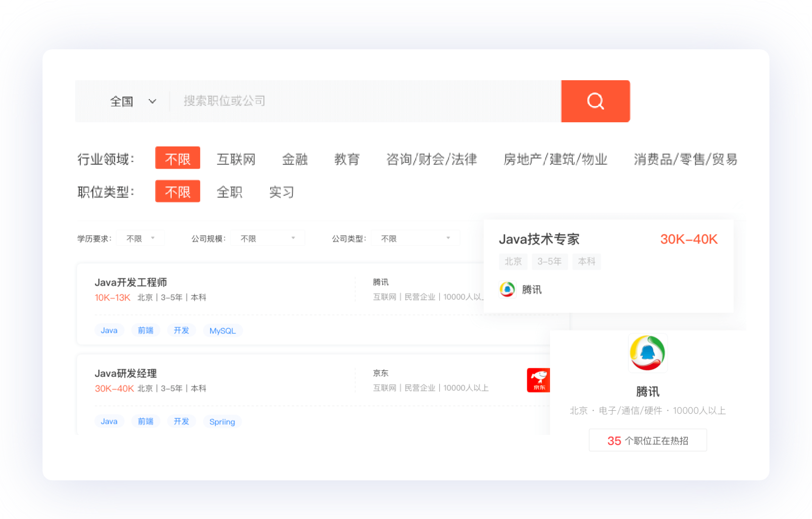Click the large Tencent logo on the company card
The width and height of the screenshot is (812, 519).
(647, 353)
